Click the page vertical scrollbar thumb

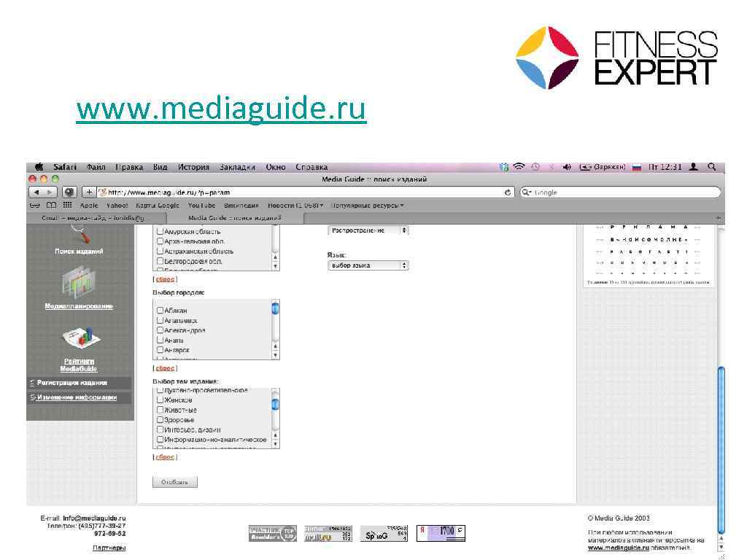721,450
